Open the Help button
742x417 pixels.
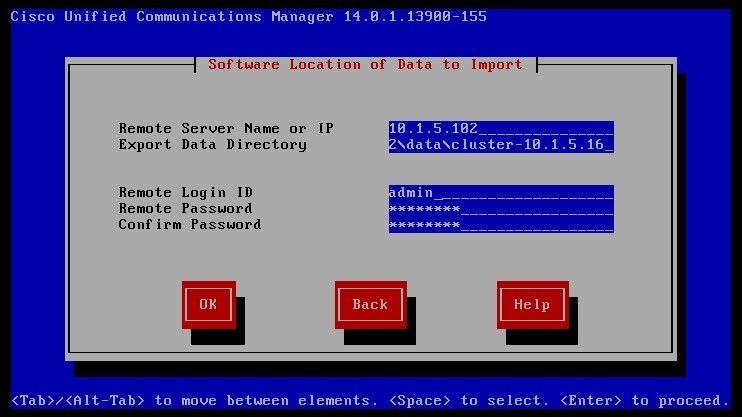coord(532,305)
